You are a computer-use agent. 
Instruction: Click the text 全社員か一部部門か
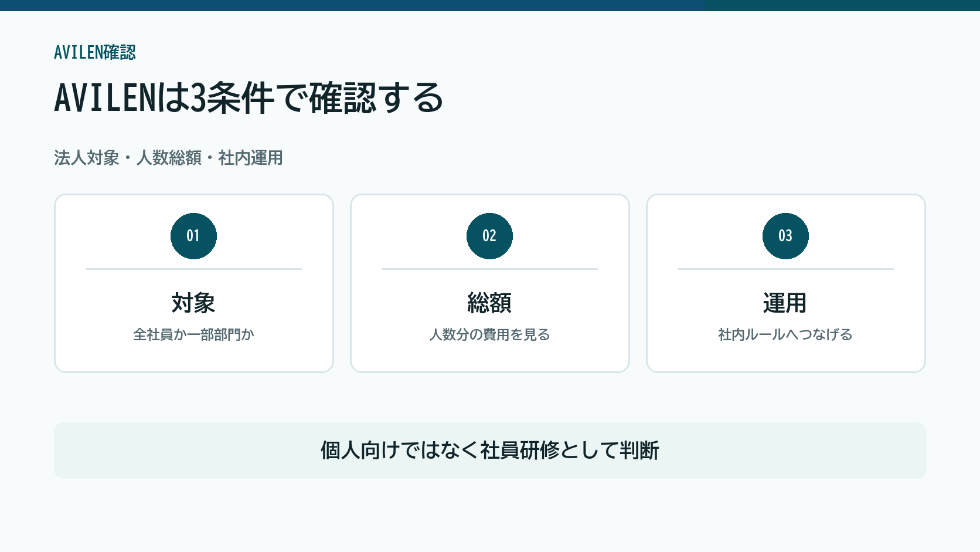tap(193, 334)
